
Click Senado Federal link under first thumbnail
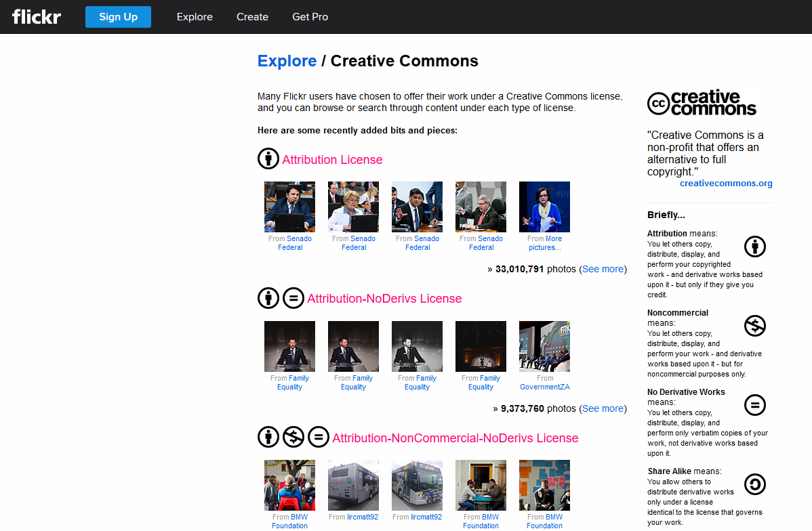295,243
